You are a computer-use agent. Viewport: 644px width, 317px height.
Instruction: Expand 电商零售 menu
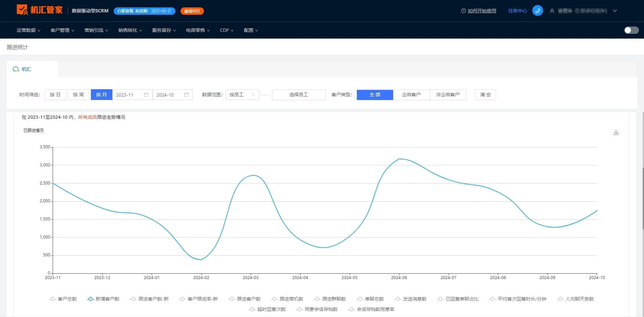[198, 30]
